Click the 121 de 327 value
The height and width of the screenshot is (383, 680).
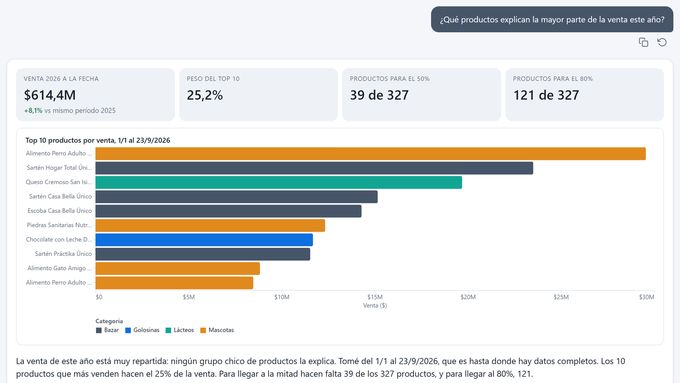coord(546,95)
